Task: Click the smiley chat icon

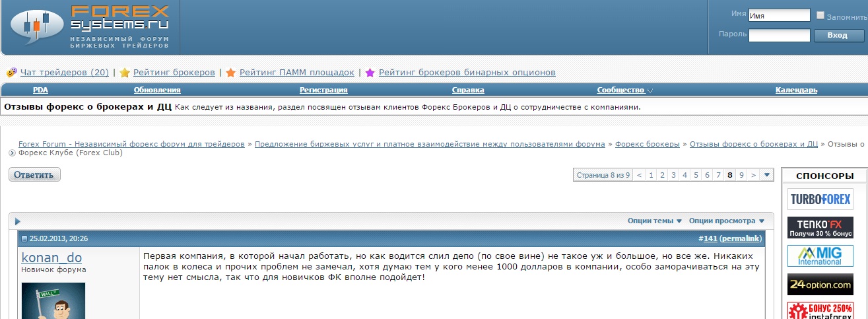Action: 11,73
